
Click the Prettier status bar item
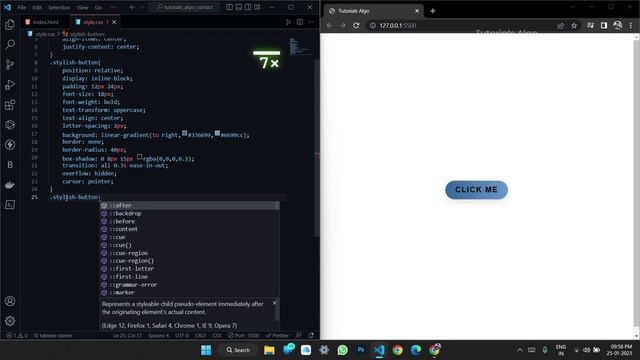277,336
